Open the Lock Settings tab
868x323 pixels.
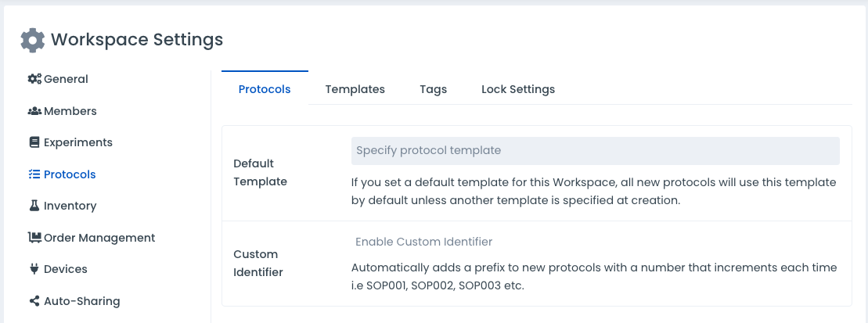[517, 89]
